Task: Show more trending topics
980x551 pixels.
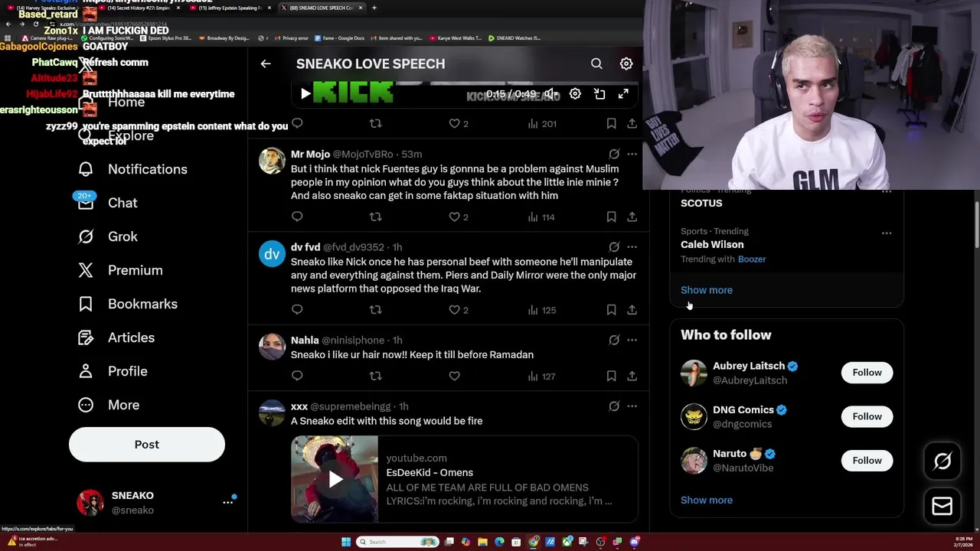Action: coord(707,290)
